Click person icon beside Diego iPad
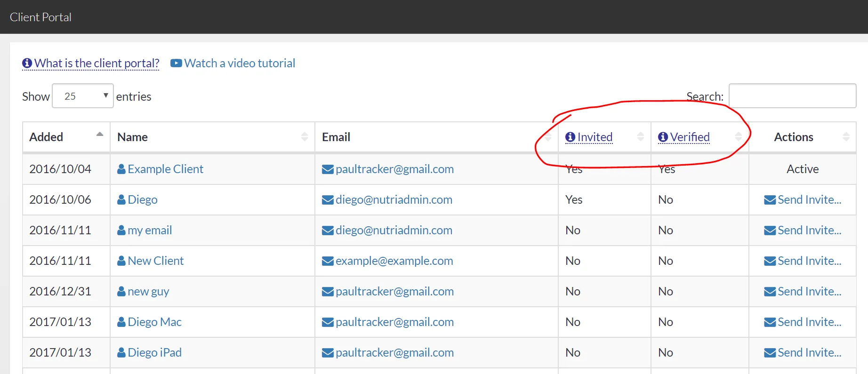This screenshot has width=868, height=374. pyautogui.click(x=121, y=352)
